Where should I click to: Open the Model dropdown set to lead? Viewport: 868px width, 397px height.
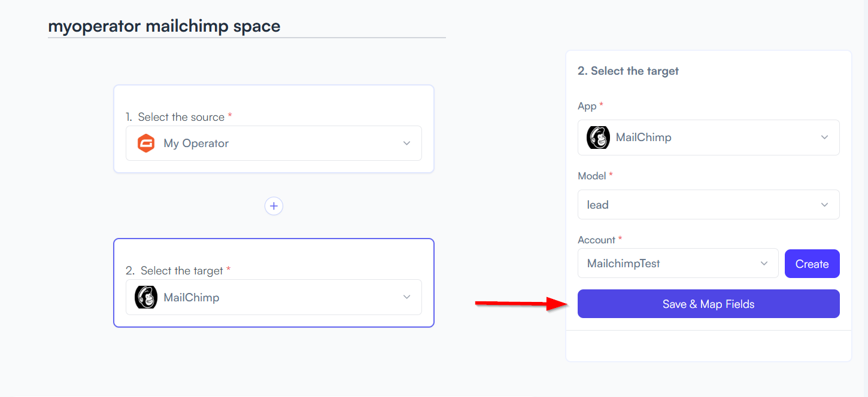[709, 204]
